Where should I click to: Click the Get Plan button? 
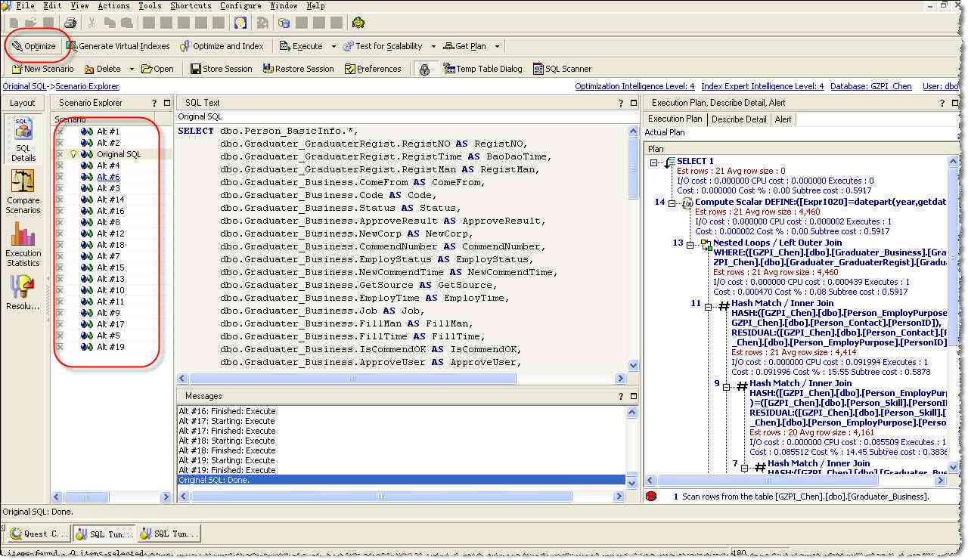click(464, 46)
